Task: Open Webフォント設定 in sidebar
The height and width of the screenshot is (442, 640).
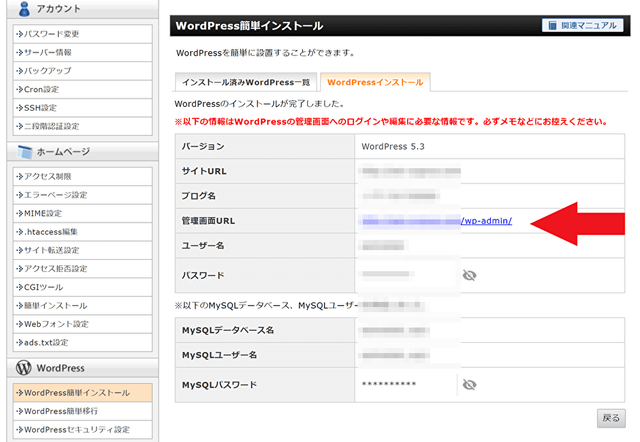Action: coord(83,324)
